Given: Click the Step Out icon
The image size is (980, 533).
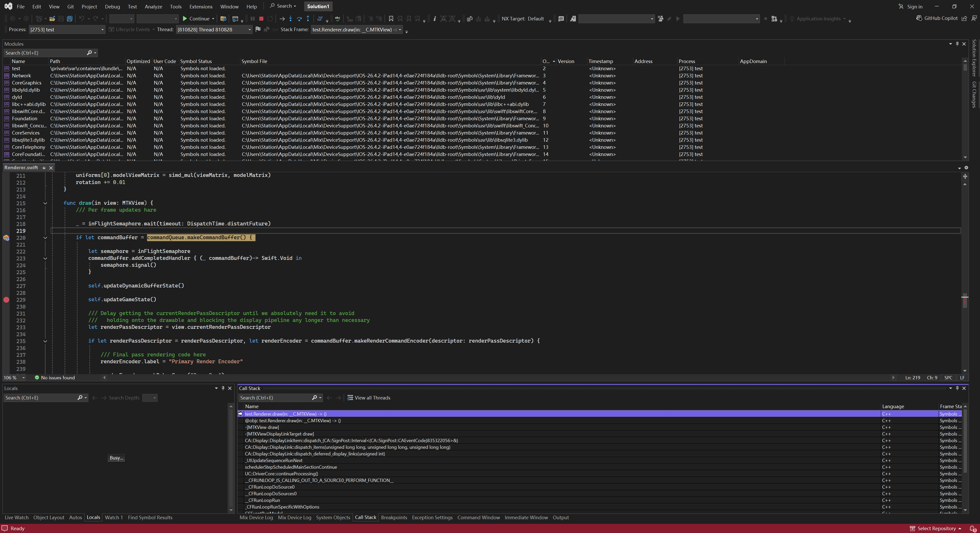Looking at the screenshot, I should click(x=308, y=19).
